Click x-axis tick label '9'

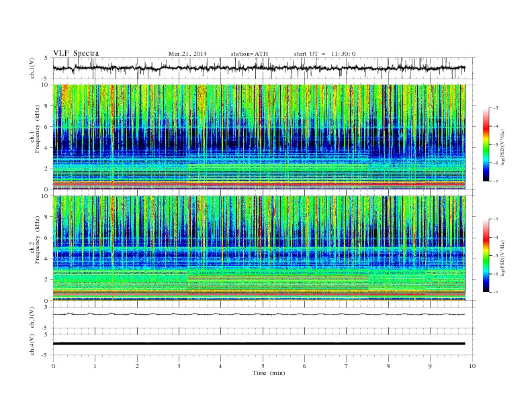click(x=430, y=366)
